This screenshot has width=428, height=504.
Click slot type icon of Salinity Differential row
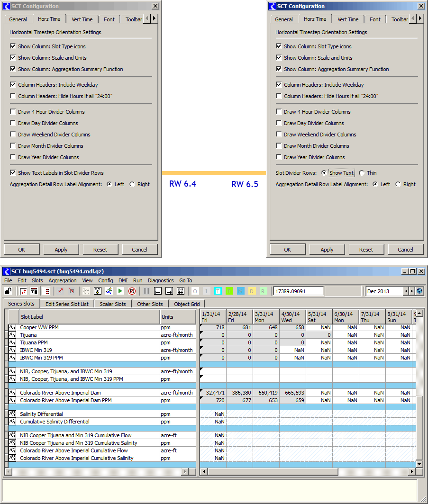tap(12, 414)
